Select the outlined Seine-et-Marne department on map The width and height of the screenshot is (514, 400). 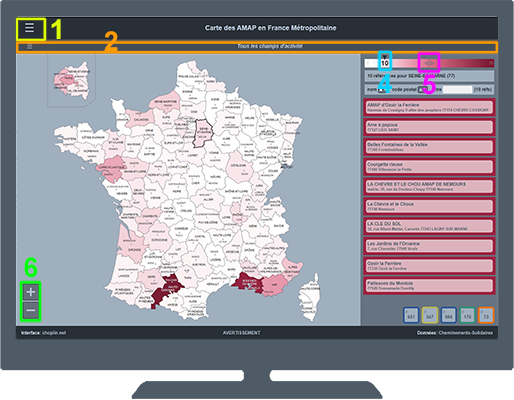203,133
